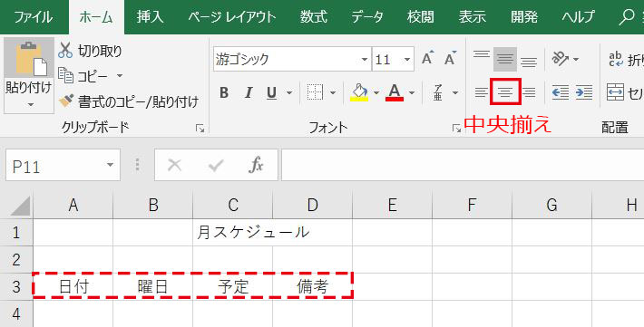Open fill color palette dropdown arrow
The image size is (644, 327).
376,92
